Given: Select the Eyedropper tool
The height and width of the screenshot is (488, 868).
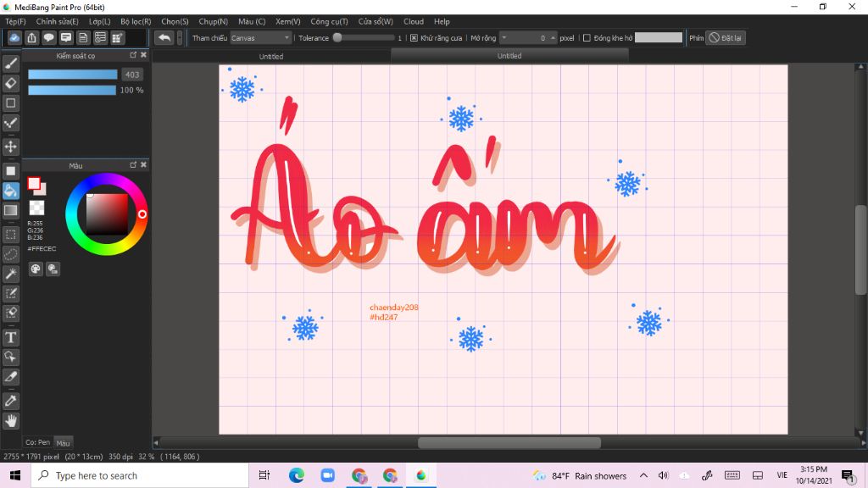Looking at the screenshot, I should [x=10, y=401].
